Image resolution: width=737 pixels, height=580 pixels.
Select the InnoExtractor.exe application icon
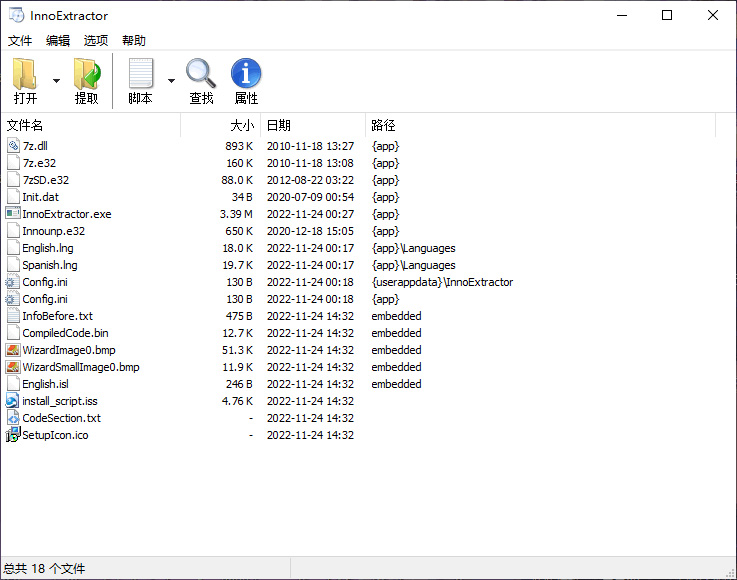click(x=13, y=214)
